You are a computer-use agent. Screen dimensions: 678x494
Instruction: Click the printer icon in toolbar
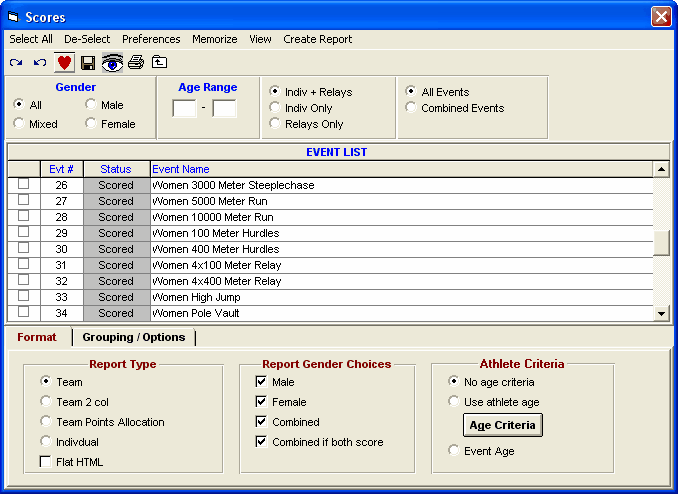pyautogui.click(x=136, y=63)
